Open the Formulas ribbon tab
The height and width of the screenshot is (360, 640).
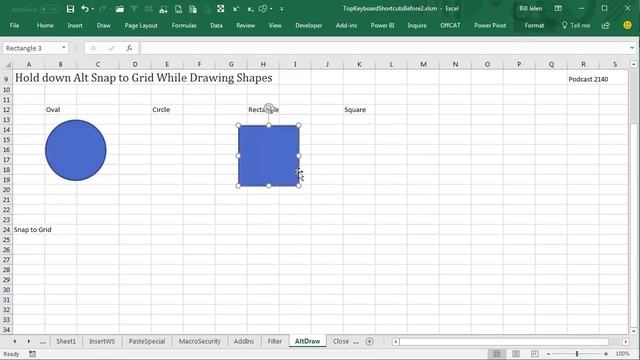(x=184, y=25)
